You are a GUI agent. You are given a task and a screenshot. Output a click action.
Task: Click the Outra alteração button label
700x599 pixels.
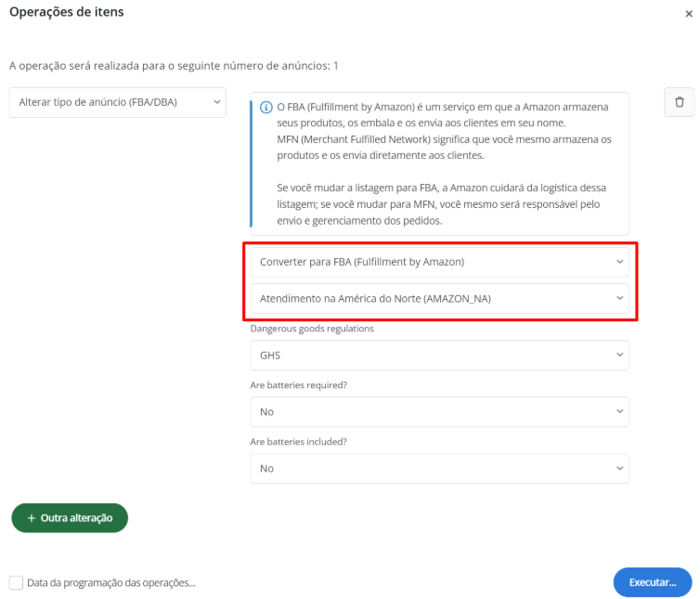click(76, 518)
